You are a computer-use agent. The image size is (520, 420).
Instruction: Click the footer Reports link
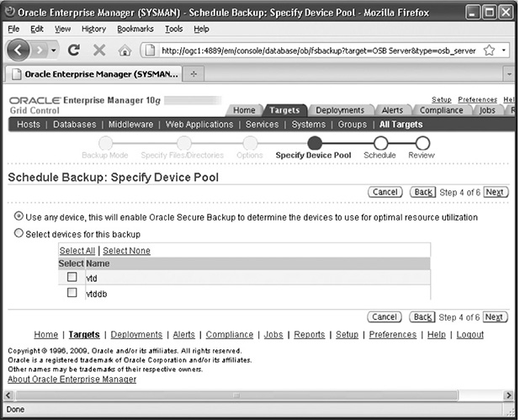(x=310, y=335)
